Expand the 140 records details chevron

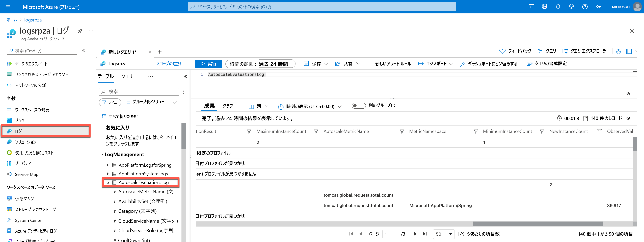(x=628, y=118)
